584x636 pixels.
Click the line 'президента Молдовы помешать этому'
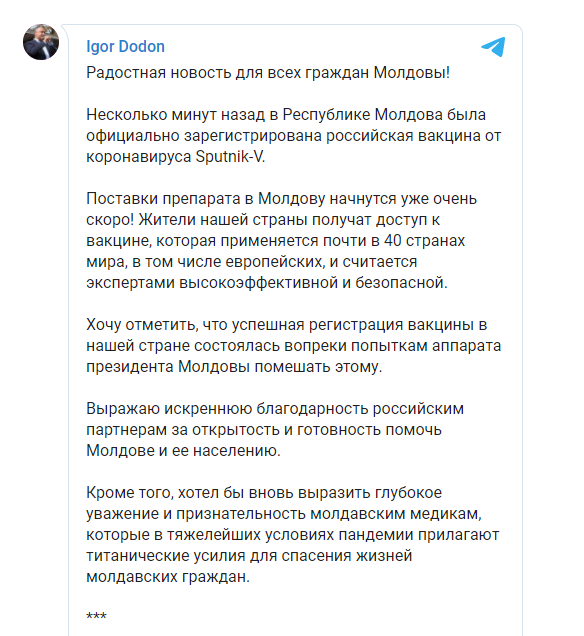pos(234,367)
